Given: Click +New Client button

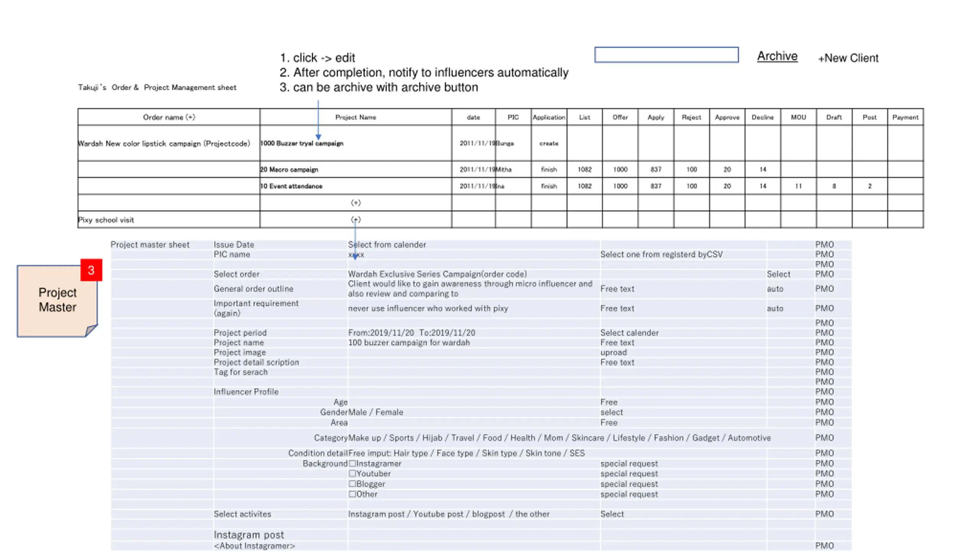Looking at the screenshot, I should tap(848, 58).
